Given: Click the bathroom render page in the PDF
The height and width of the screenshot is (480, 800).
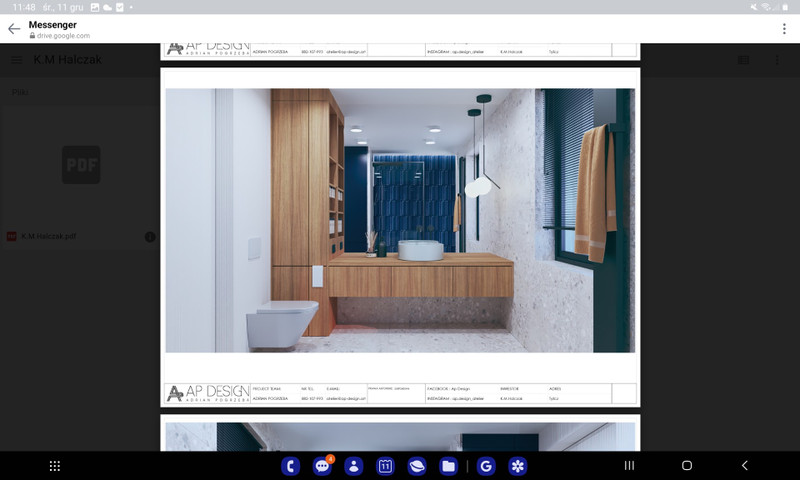Looking at the screenshot, I should (400, 220).
